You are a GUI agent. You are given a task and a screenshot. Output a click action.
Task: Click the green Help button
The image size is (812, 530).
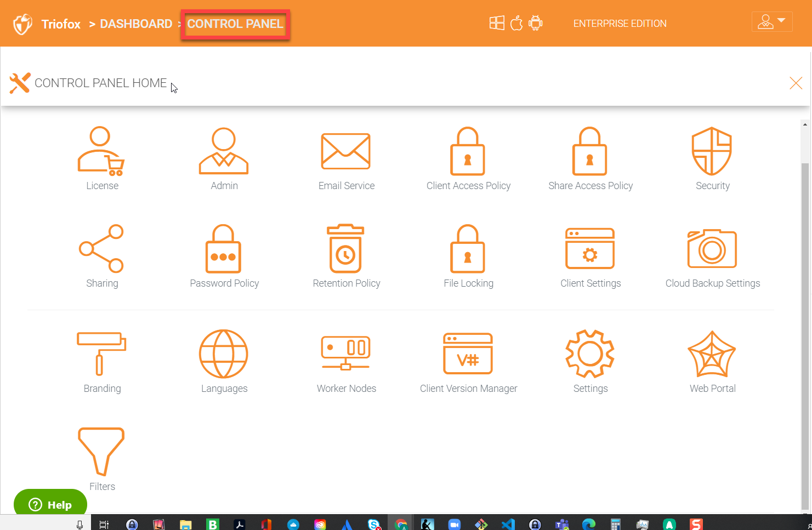[x=50, y=504]
